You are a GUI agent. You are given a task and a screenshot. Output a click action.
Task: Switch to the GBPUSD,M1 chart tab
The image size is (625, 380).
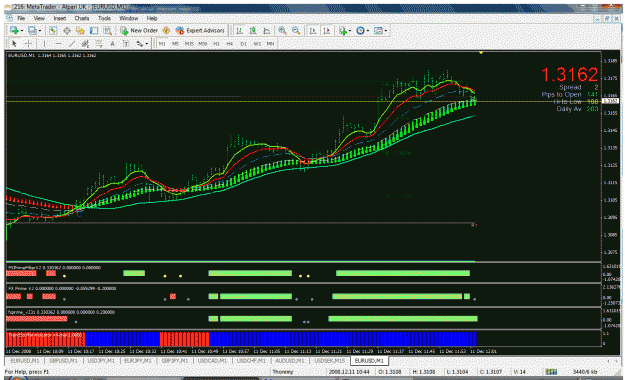(x=64, y=361)
